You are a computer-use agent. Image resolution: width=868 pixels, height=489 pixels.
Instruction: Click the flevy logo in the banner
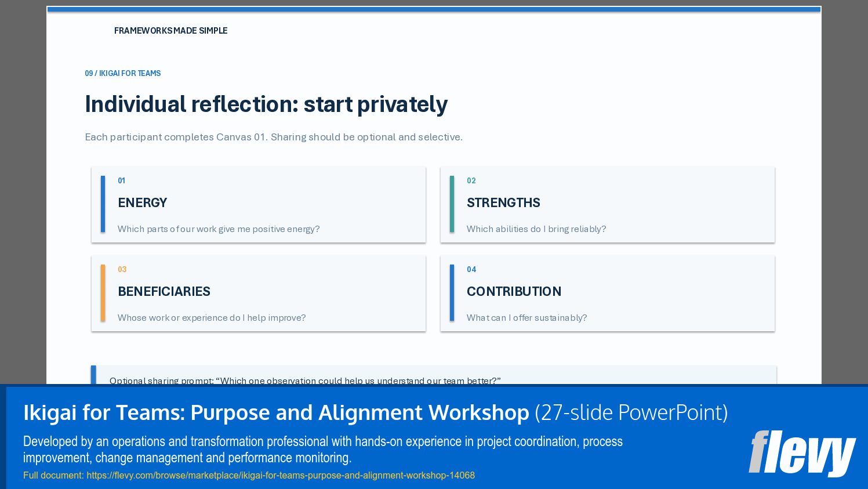[x=802, y=453]
